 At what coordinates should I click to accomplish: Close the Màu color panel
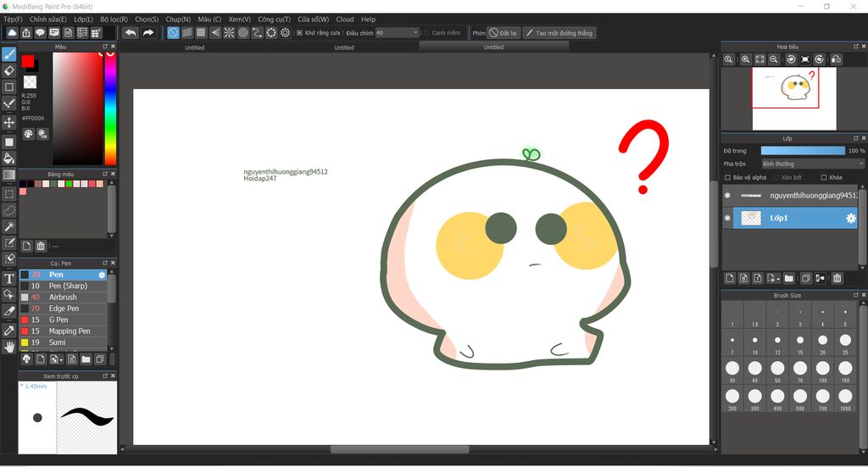click(x=113, y=47)
